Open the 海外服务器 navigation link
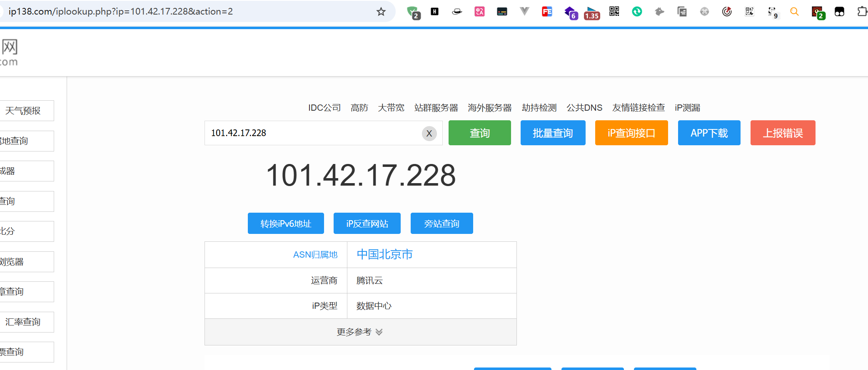 click(x=489, y=108)
